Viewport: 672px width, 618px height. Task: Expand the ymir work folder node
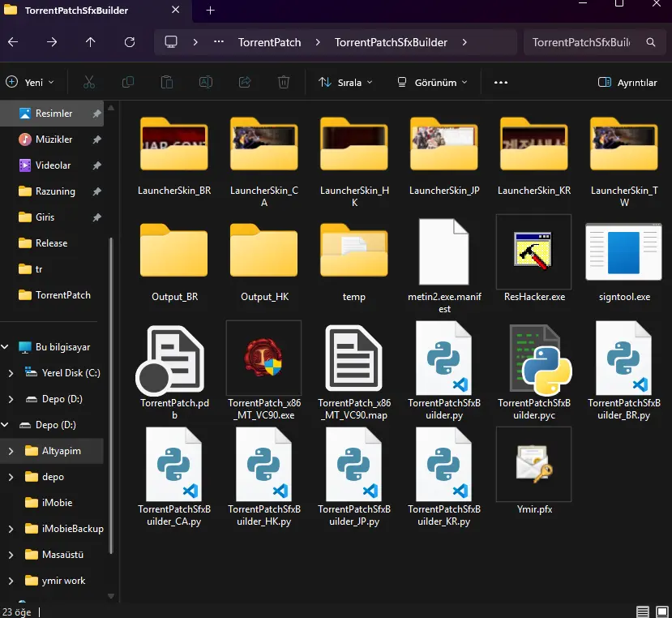11,582
